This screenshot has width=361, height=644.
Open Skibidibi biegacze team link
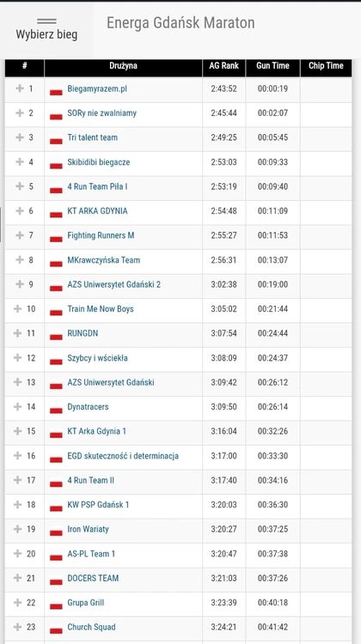click(x=99, y=161)
